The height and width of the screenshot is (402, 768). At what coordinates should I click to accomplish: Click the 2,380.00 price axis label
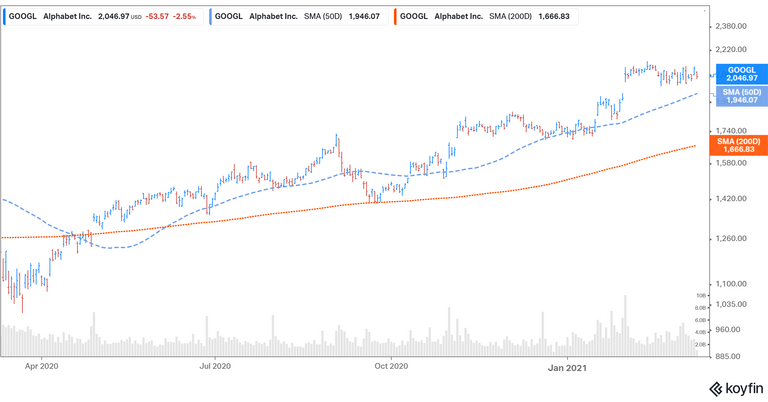click(733, 26)
